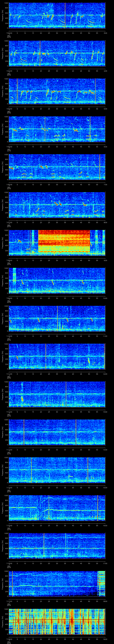114x644 pixels.
Task: Open the spectrogram panel starting at 7:03:00
Action: click(x=57, y=53)
